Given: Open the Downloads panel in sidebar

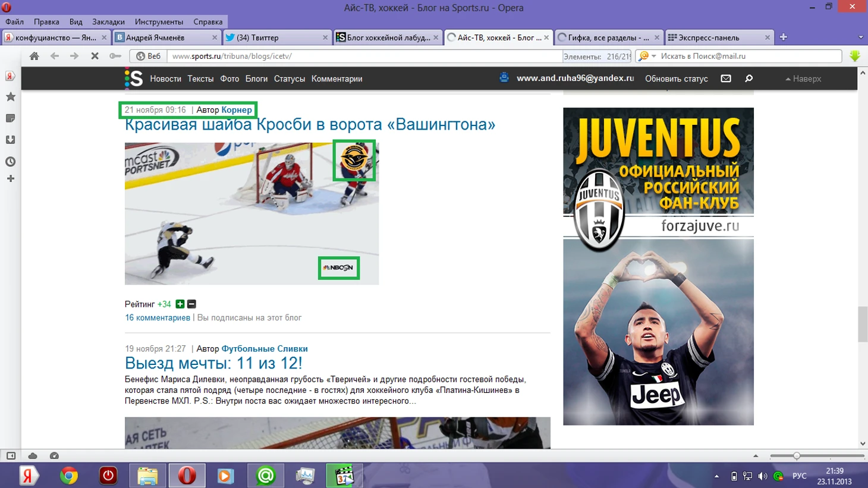Looking at the screenshot, I should tap(11, 140).
